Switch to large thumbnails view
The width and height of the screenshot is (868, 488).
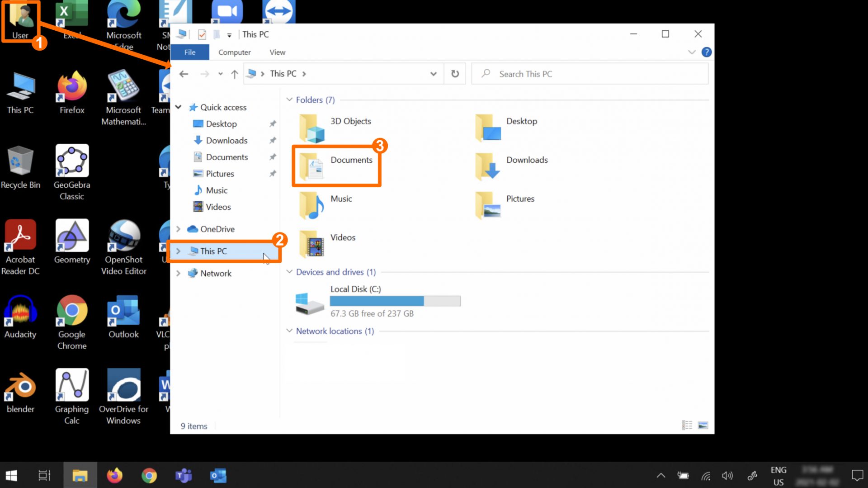[x=703, y=425]
